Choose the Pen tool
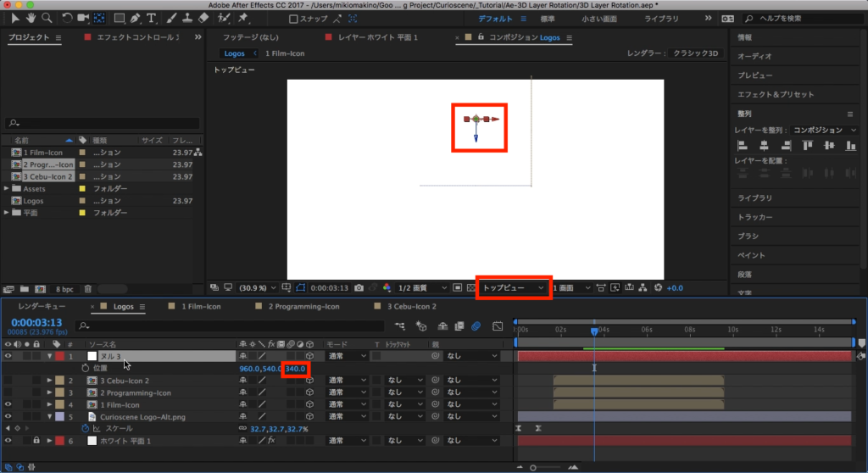Screen dimensions: 868x473 point(136,18)
